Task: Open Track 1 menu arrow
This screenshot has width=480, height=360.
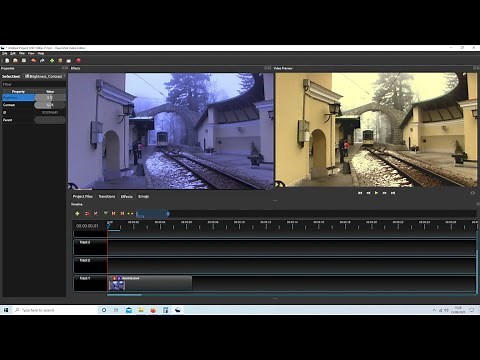Action: [x=76, y=278]
